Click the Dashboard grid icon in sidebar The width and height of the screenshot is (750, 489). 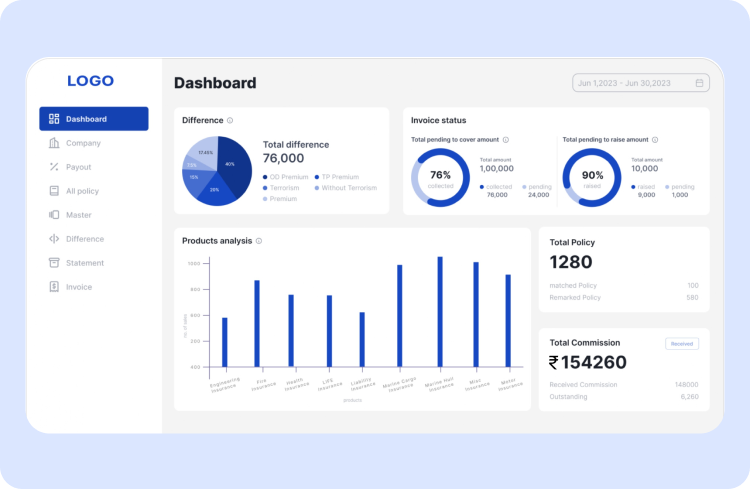[x=54, y=119]
